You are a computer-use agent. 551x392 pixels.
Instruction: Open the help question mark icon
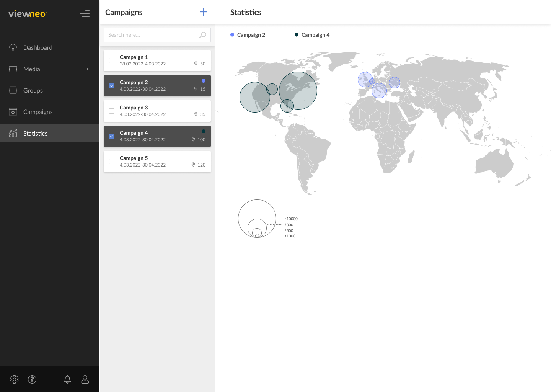(32, 379)
